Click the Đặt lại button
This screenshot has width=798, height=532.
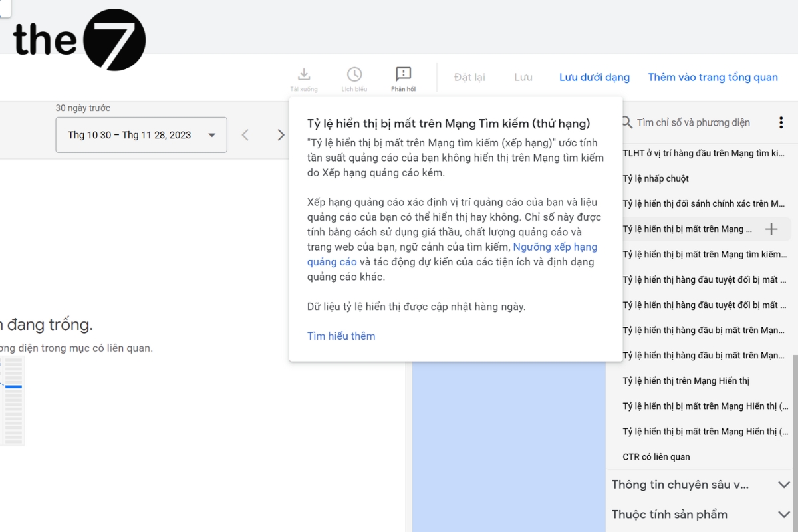469,77
